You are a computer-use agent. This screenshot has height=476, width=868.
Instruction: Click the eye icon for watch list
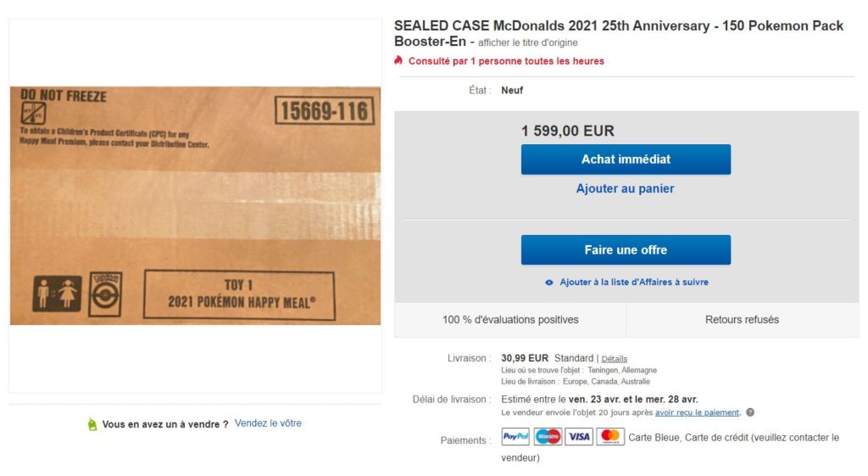point(549,283)
